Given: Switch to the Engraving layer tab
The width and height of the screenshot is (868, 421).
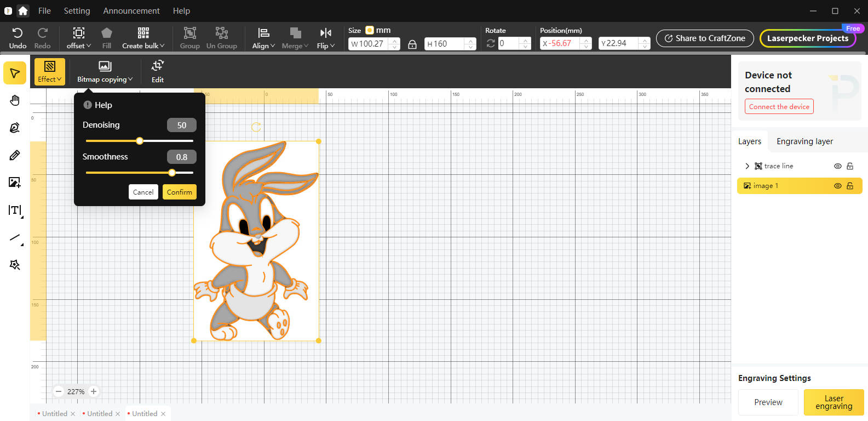Looking at the screenshot, I should pos(804,141).
